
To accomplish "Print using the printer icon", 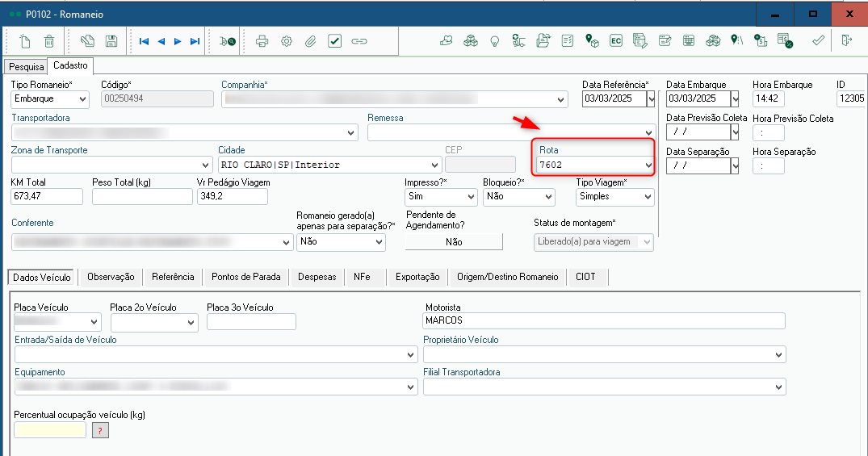I will pos(262,41).
